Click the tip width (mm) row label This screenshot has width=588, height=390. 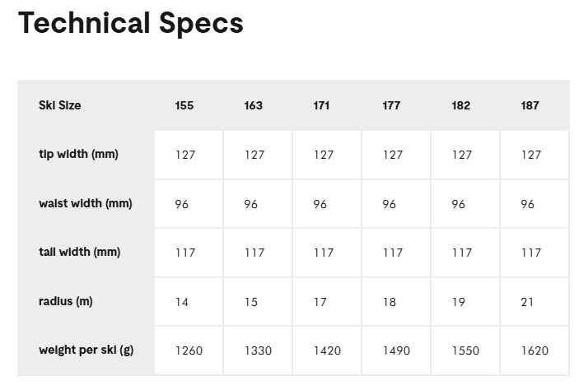click(x=78, y=154)
